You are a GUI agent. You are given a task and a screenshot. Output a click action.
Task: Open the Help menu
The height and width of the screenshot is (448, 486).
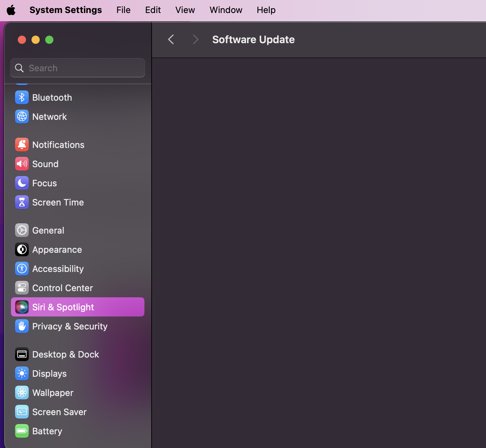(266, 10)
